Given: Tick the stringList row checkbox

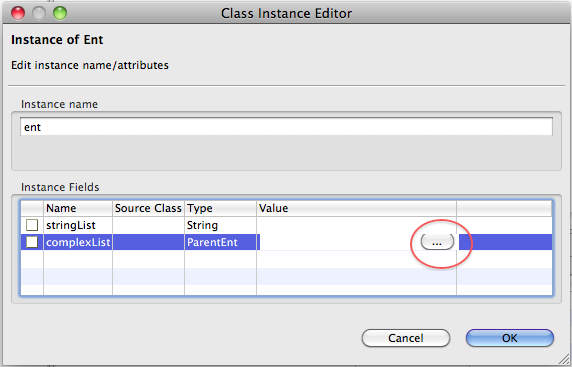Looking at the screenshot, I should click(x=32, y=225).
